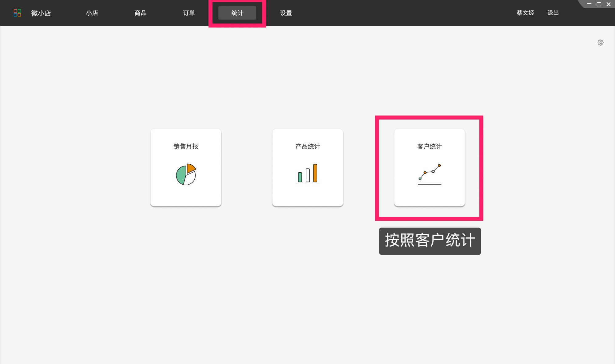Open the highlighted 客户统计 customer statistics card

429,167
